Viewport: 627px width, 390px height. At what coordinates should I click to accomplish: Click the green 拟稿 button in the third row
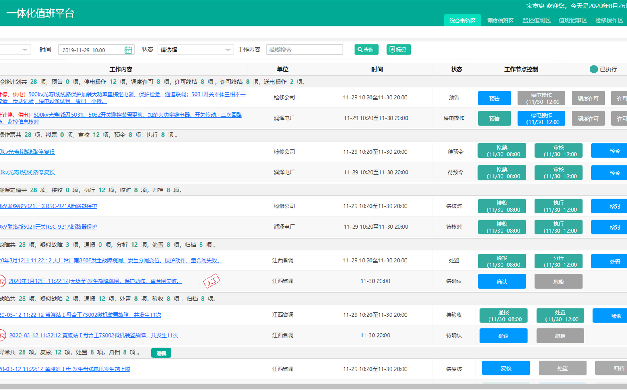coord(502,151)
